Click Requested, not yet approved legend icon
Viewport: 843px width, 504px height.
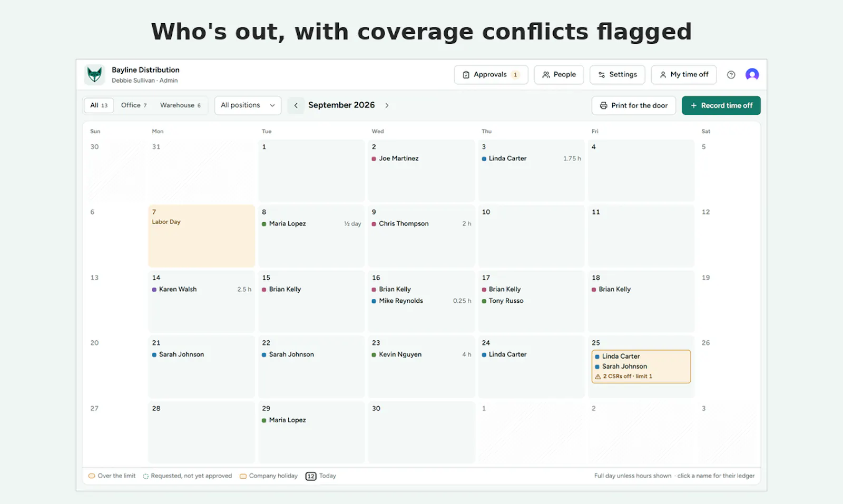click(x=146, y=476)
